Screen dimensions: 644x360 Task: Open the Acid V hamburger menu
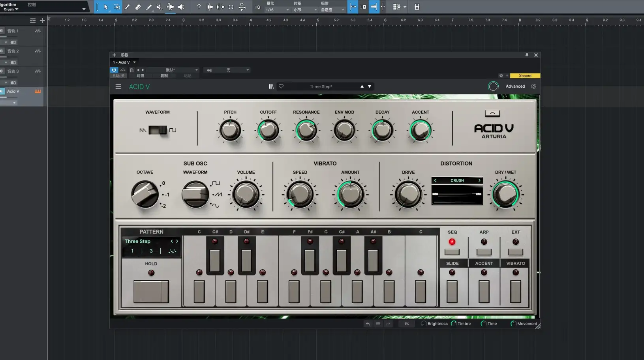pos(118,86)
